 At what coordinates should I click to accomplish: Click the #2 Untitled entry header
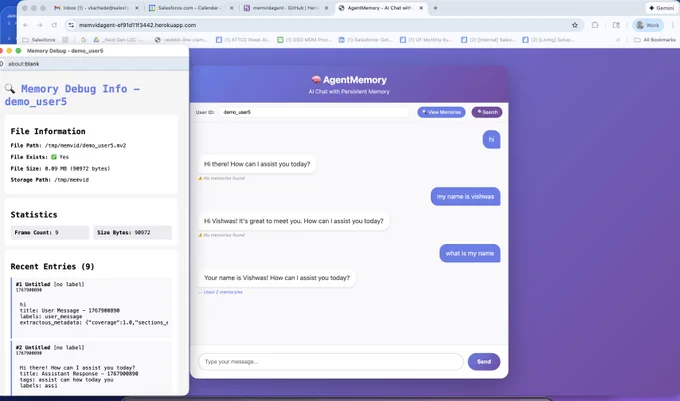click(50, 347)
